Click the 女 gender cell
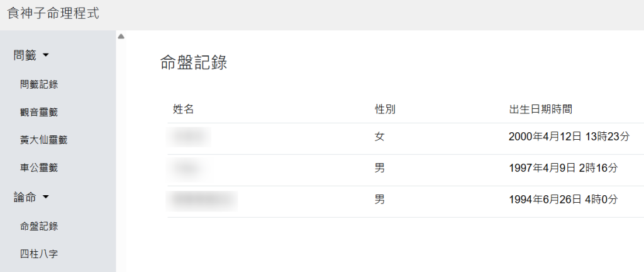 coord(379,137)
